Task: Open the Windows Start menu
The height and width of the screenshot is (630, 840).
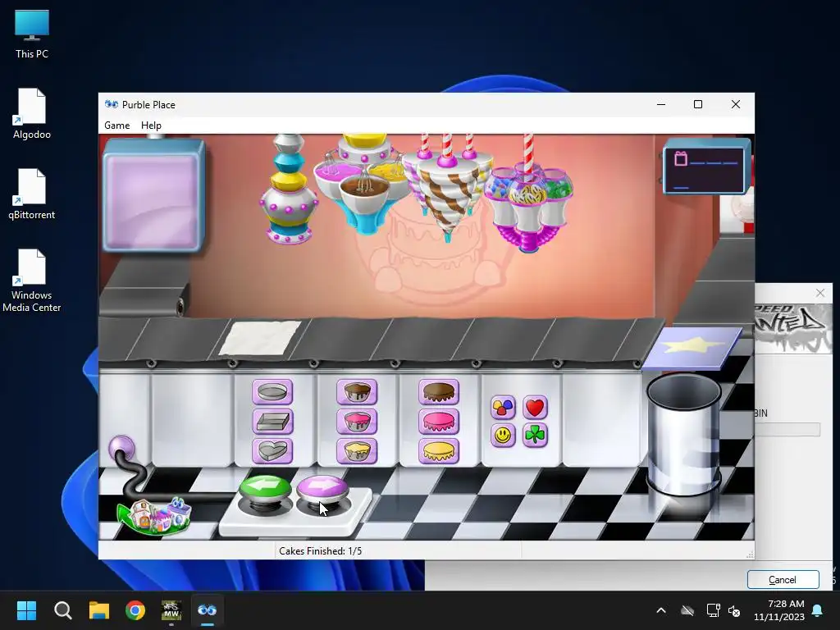Action: pos(26,610)
